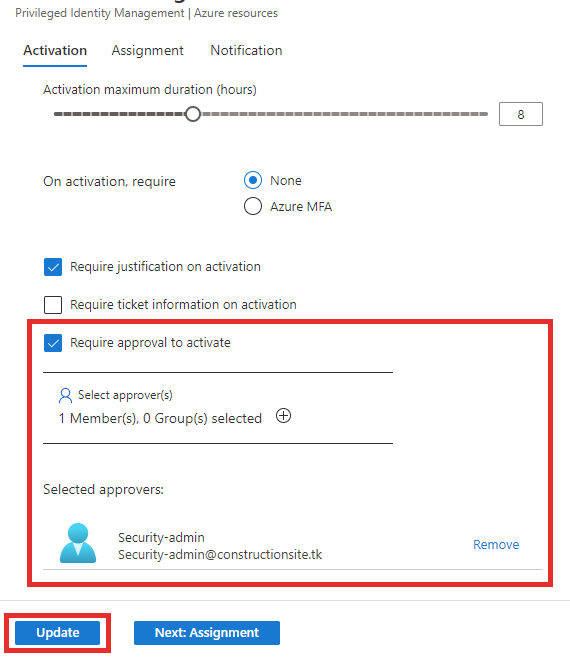Uncheck Require justification on activation

[x=53, y=267]
